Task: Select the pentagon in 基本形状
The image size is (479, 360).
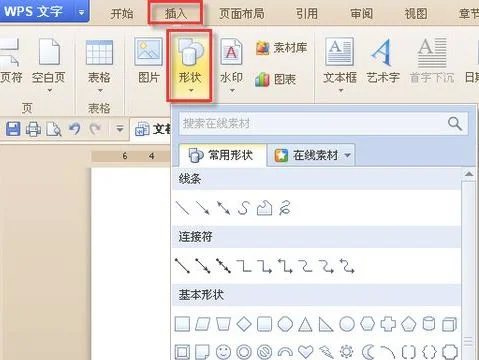Action: click(408, 324)
